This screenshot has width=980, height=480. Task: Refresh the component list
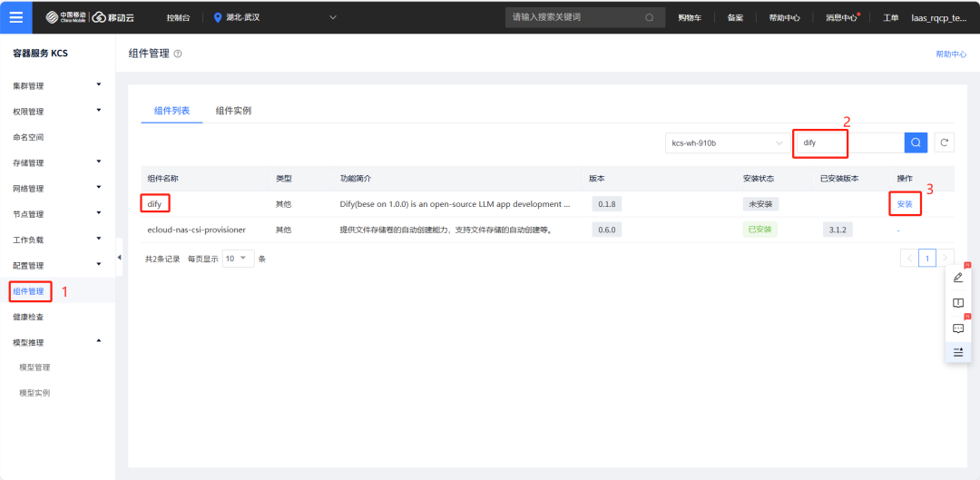945,142
